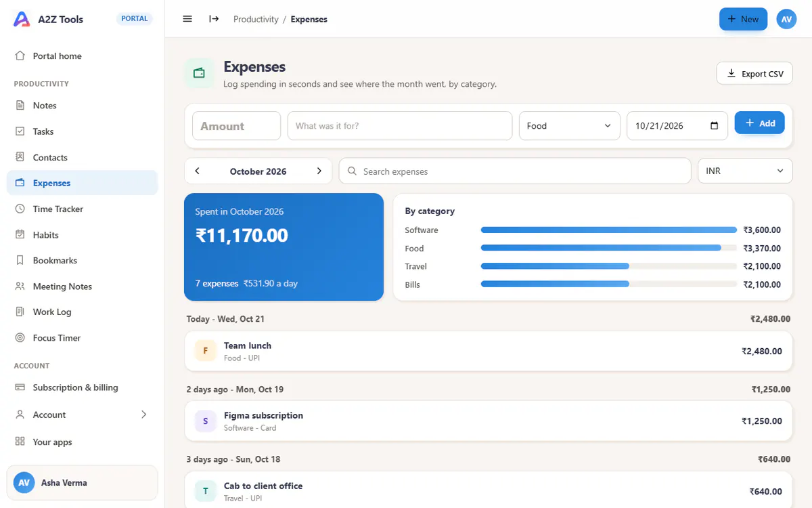Click the 10/21/2026 date input
Viewport: 812px width, 508px height.
coord(677,126)
